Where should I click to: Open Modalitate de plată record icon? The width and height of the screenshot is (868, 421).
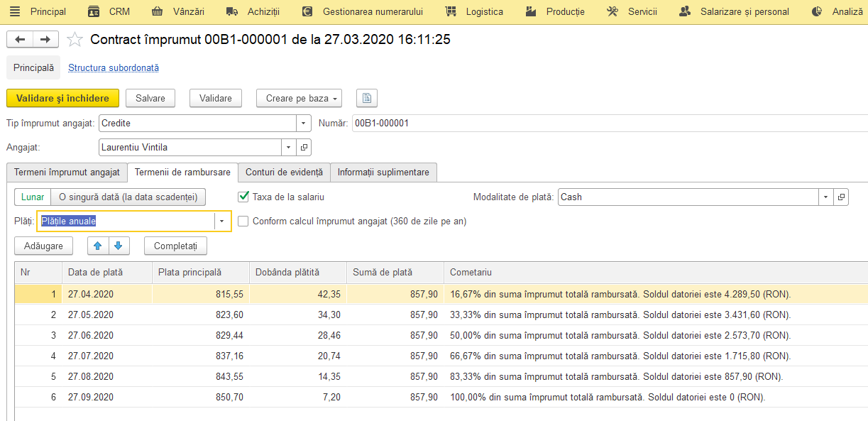841,197
